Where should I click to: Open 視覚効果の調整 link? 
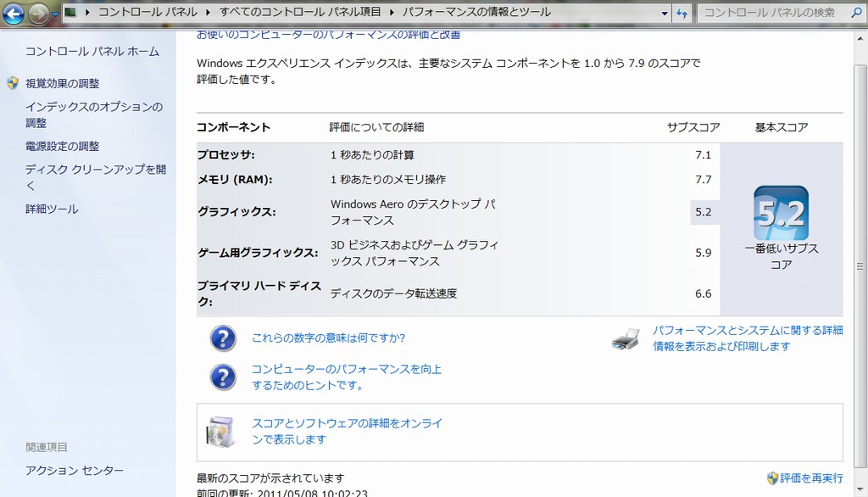click(x=62, y=84)
